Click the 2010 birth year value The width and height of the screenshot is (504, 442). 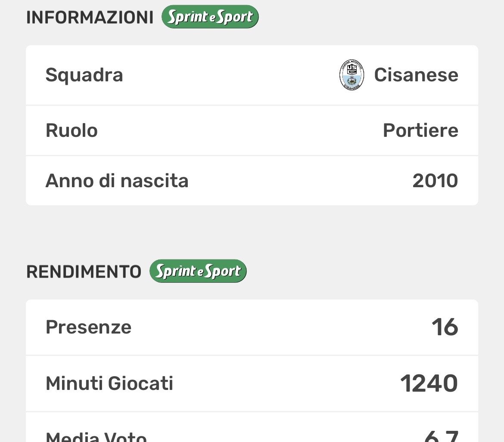(x=435, y=181)
